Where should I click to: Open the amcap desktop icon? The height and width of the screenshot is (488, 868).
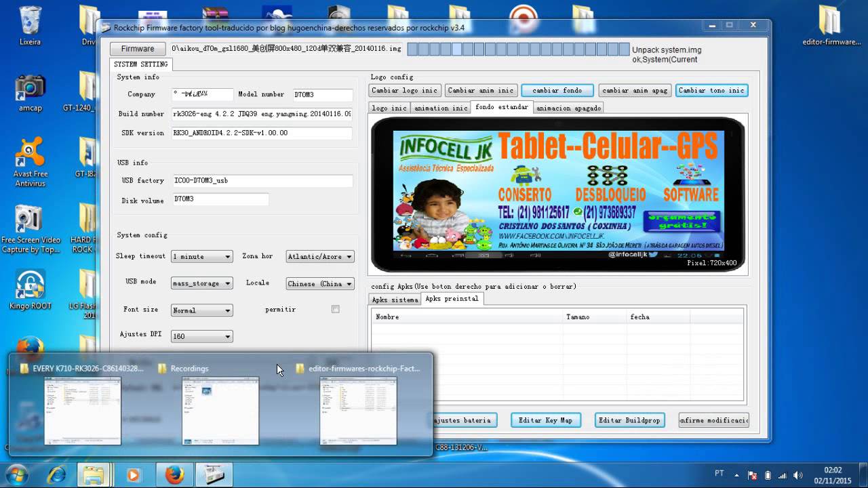[30, 94]
